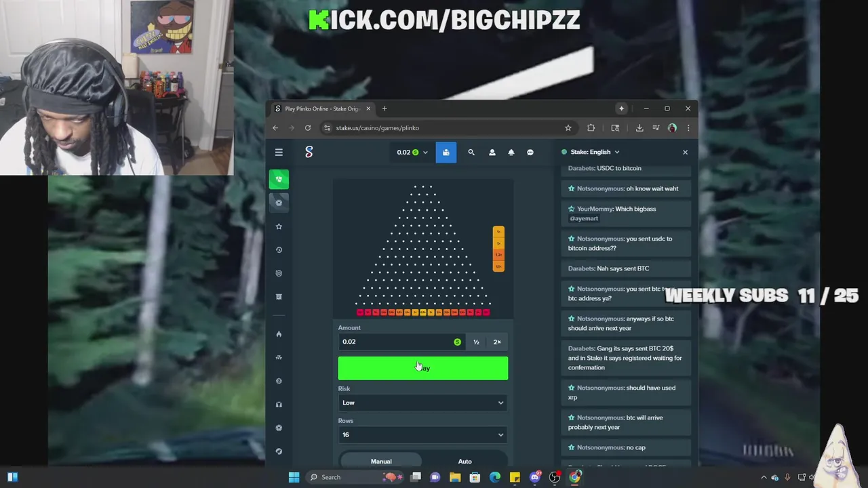This screenshot has height=488, width=868.
Task: Click the @ayemart mention in chat
Action: click(x=583, y=218)
